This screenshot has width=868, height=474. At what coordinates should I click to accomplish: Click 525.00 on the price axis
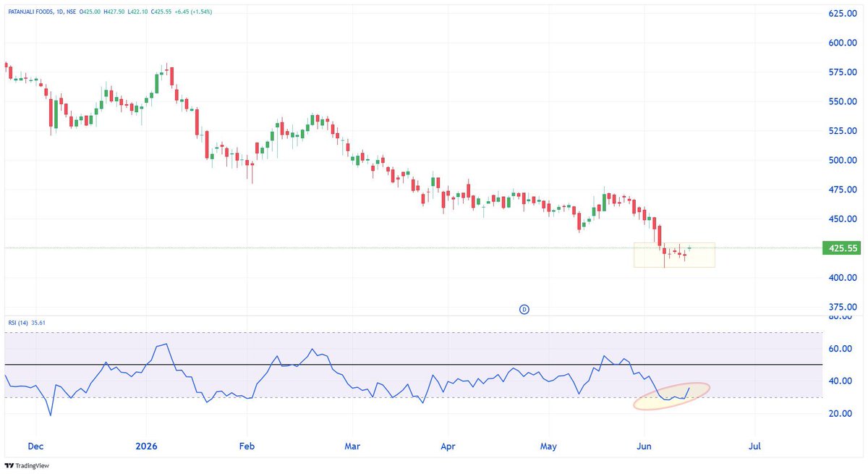click(841, 131)
